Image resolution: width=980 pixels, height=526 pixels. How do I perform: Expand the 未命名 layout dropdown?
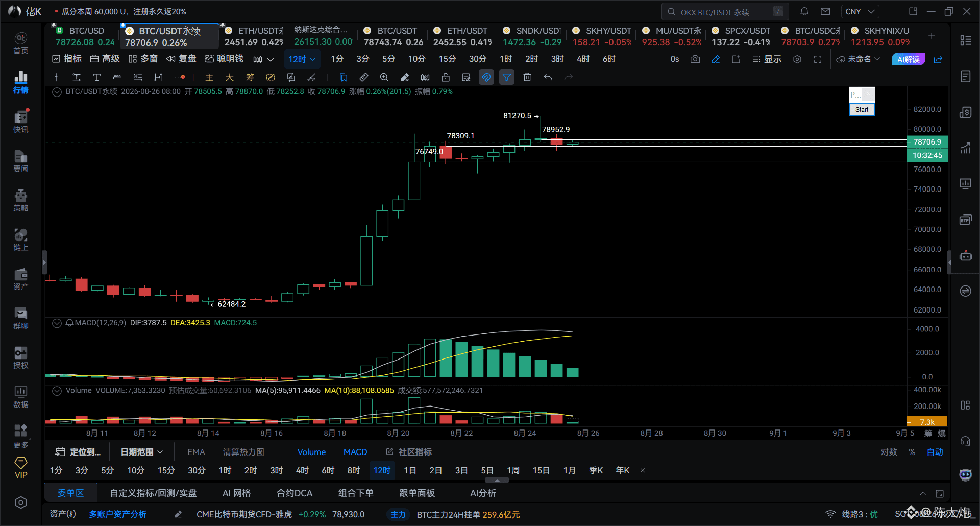coord(858,59)
